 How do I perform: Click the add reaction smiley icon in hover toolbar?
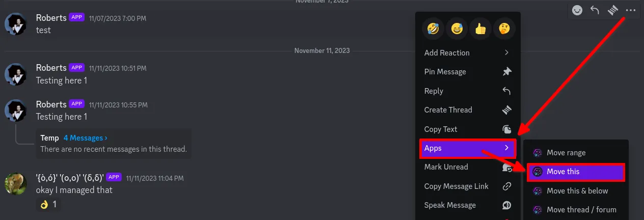[x=577, y=10]
